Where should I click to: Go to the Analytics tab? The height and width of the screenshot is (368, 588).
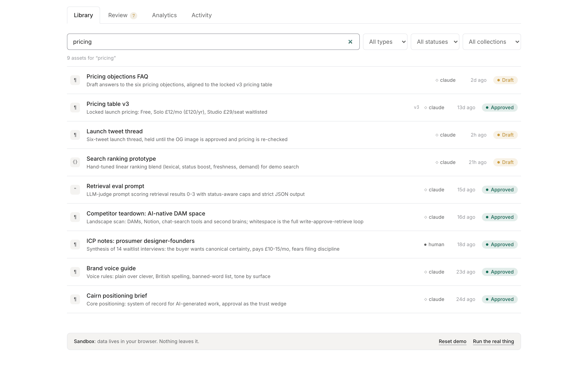(x=164, y=15)
